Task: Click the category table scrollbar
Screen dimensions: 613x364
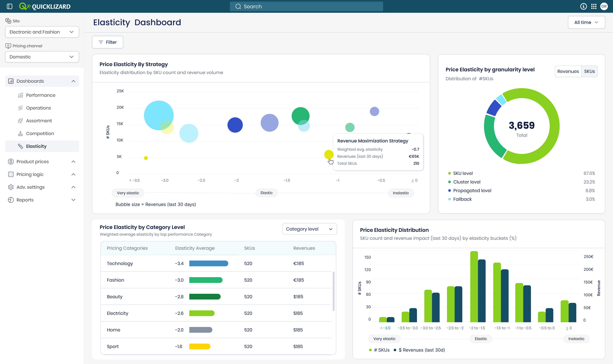Action: click(333, 291)
